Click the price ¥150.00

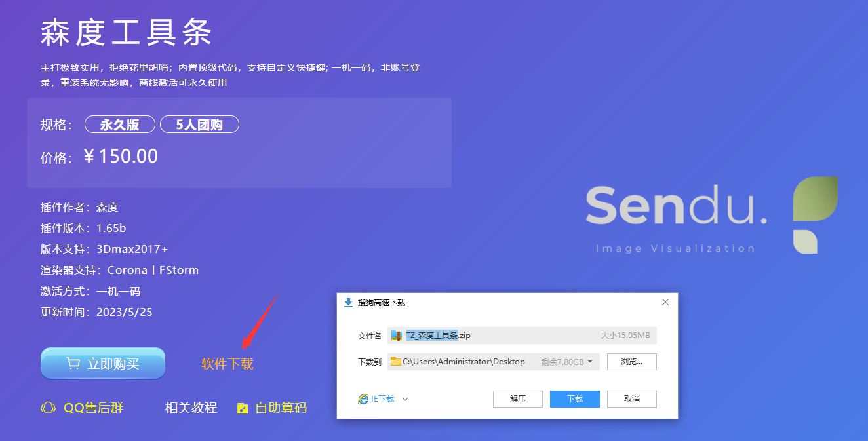121,157
